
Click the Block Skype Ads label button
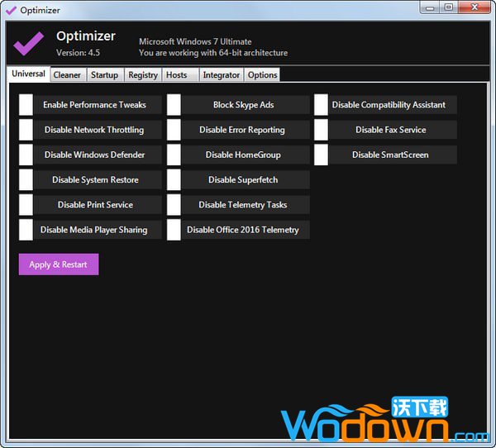click(x=246, y=105)
